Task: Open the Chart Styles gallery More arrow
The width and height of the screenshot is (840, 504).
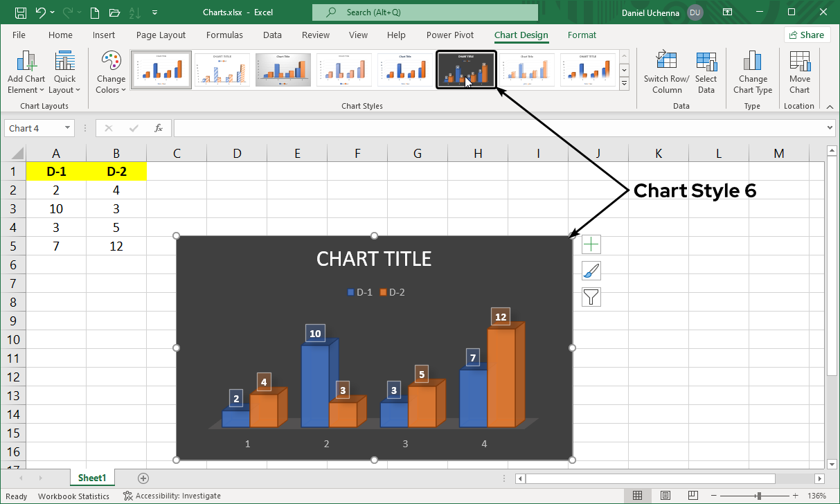Action: (624, 84)
